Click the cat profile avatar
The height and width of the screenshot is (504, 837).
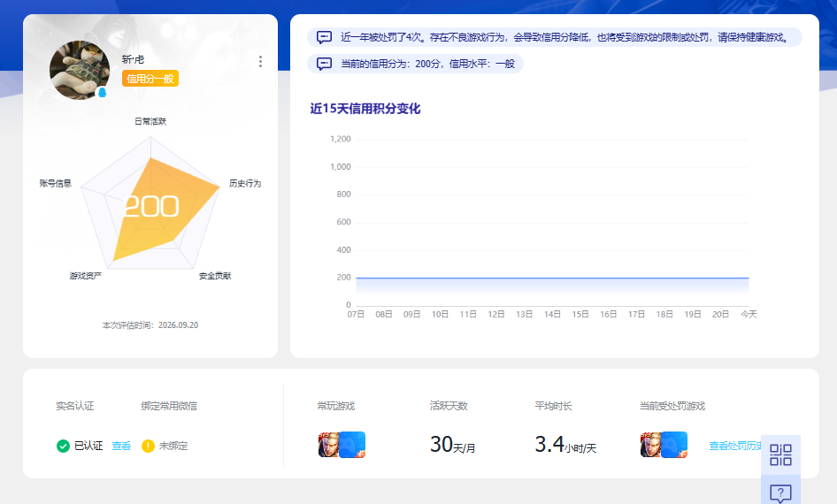pos(80,70)
